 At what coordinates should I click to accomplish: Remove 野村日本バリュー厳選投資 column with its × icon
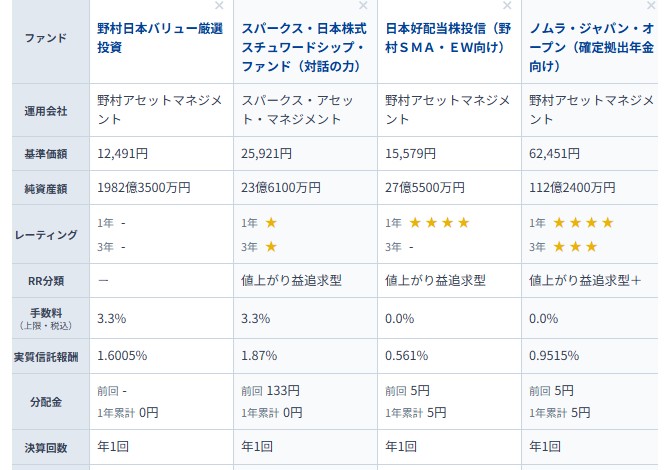(x=219, y=6)
